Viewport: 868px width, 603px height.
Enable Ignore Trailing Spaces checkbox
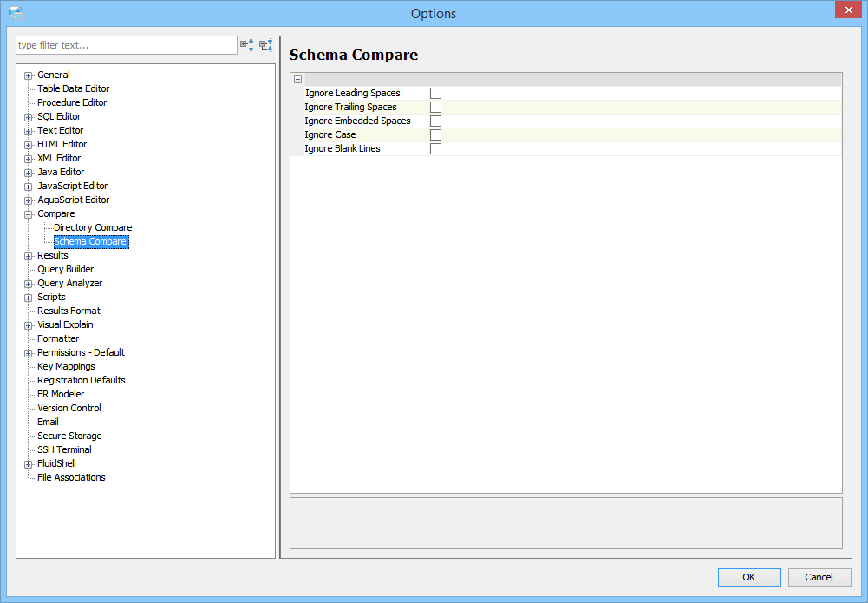pyautogui.click(x=435, y=107)
